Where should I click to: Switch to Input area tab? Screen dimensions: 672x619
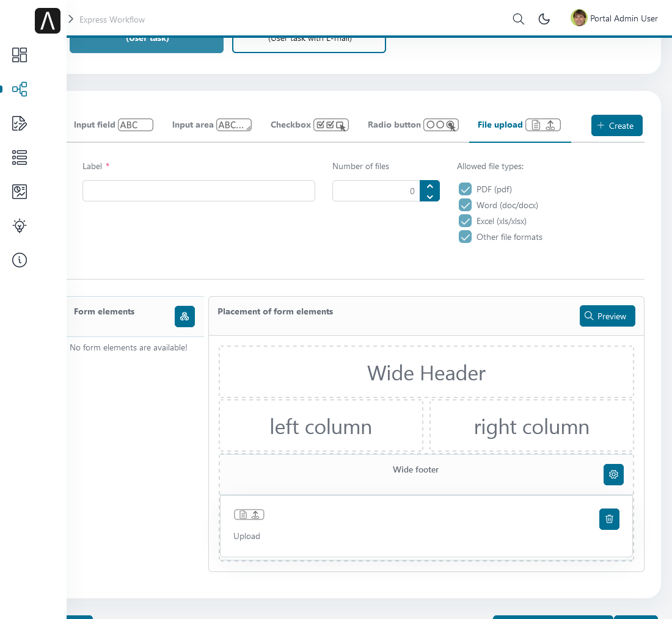click(212, 125)
